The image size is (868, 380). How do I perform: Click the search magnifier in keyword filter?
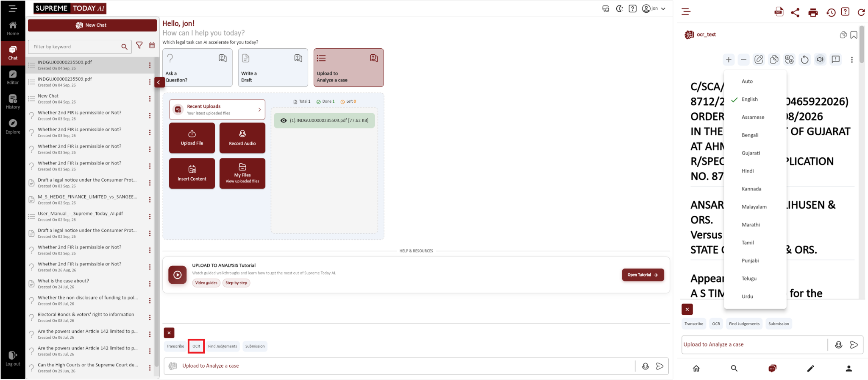point(124,47)
